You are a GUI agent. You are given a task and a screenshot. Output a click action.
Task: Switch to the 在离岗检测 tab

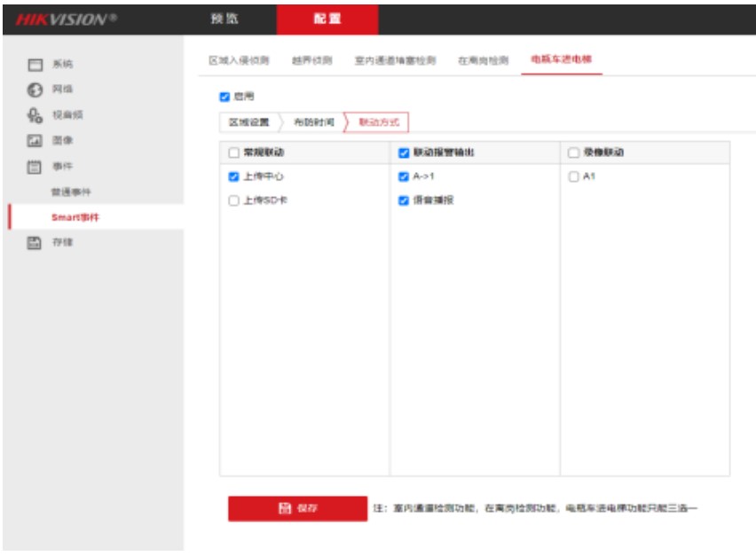[x=483, y=60]
